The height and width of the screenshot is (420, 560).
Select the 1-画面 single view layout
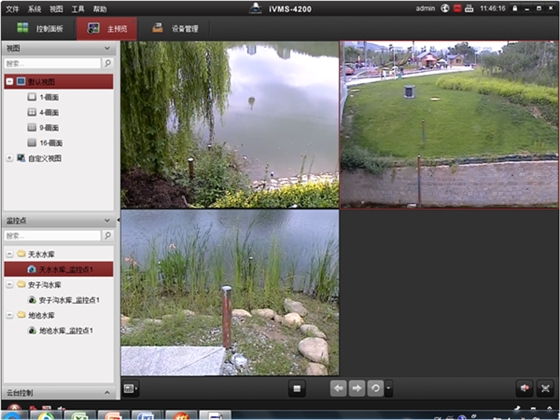(x=43, y=97)
